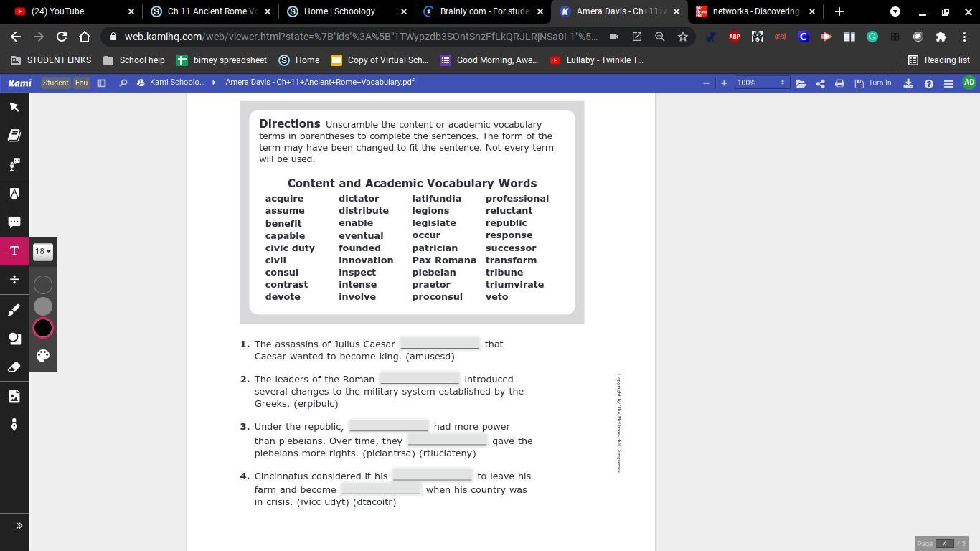Screen dimensions: 980x551
Task: Activate the text-to-speech tool
Action: tap(14, 164)
